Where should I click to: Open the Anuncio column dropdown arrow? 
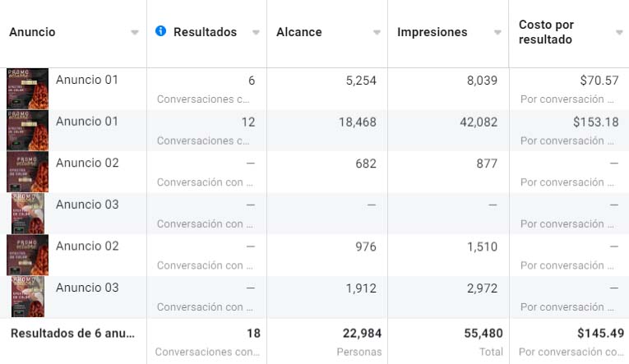point(135,33)
